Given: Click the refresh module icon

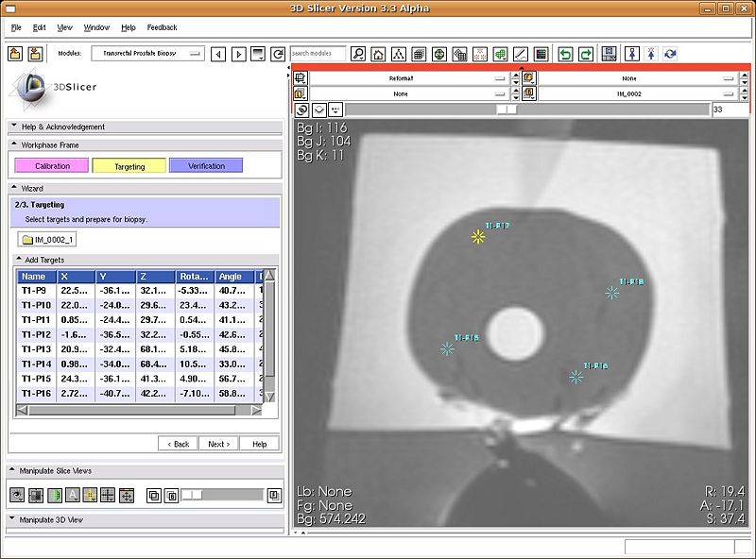Looking at the screenshot, I should pyautogui.click(x=278, y=54).
